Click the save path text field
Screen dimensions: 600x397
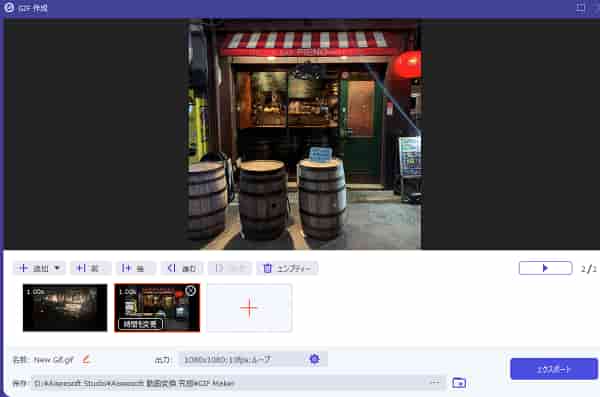[x=230, y=383]
